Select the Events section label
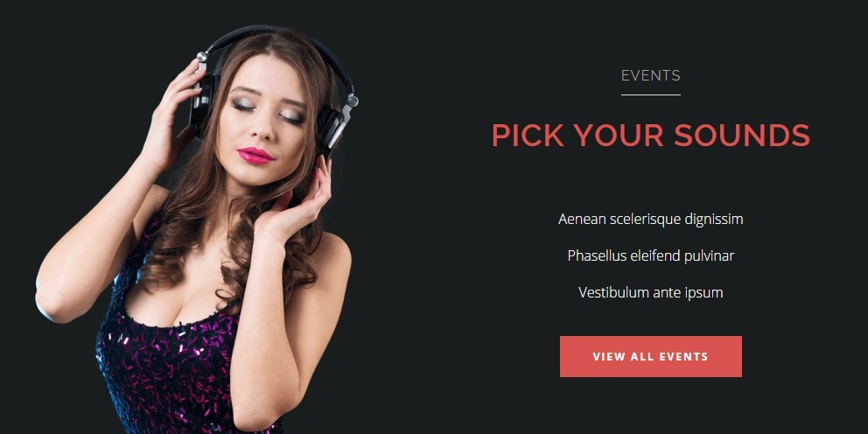The height and width of the screenshot is (434, 868). [x=650, y=76]
